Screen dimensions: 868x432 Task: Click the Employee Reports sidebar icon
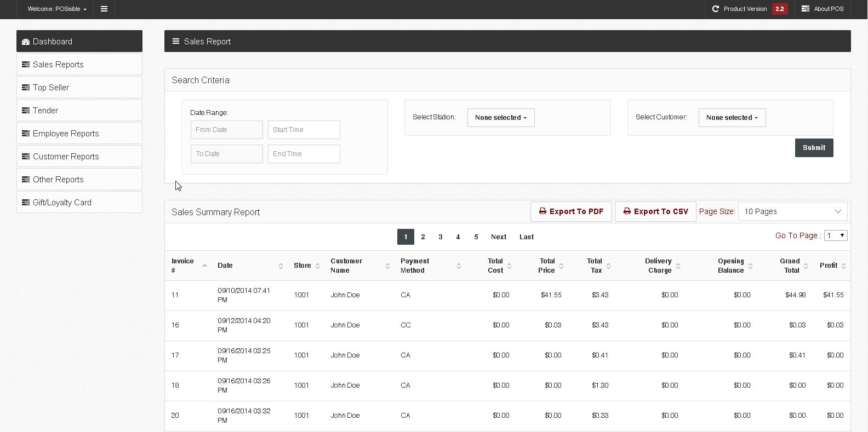tap(26, 134)
